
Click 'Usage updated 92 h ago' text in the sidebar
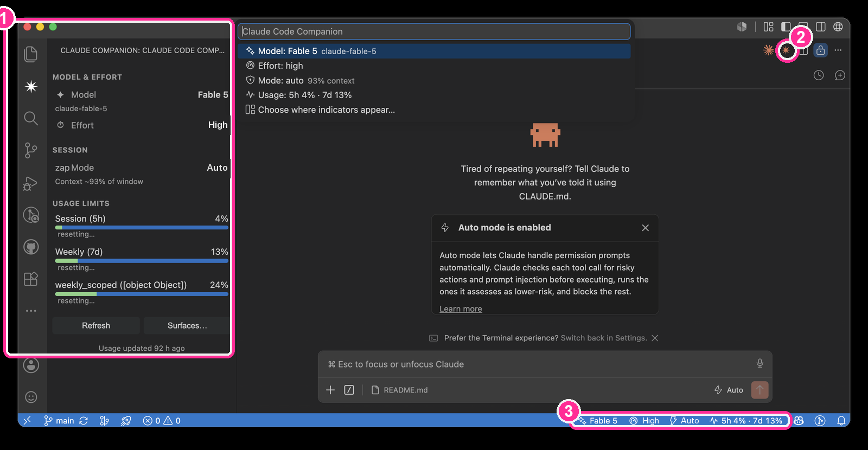(142, 348)
